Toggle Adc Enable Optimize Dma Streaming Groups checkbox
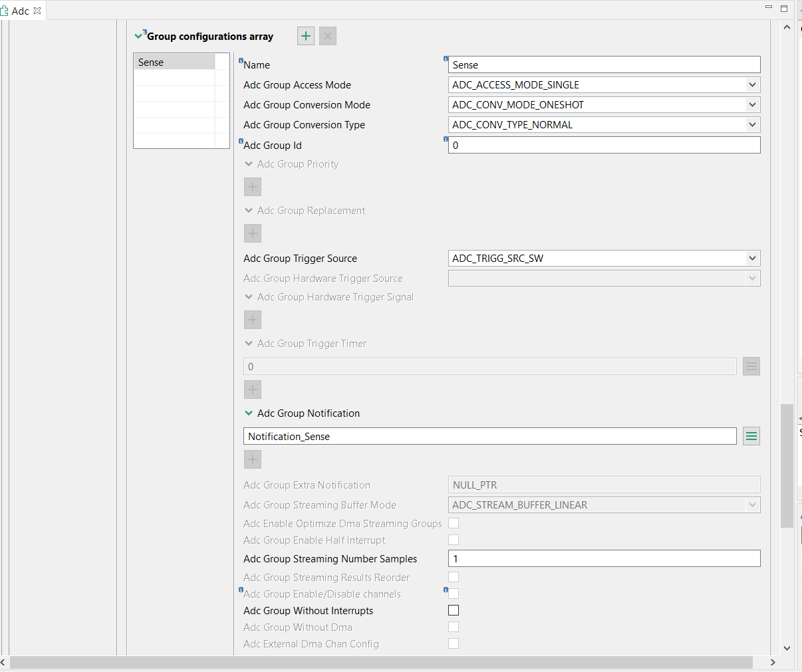This screenshot has height=672, width=802. 454,523
